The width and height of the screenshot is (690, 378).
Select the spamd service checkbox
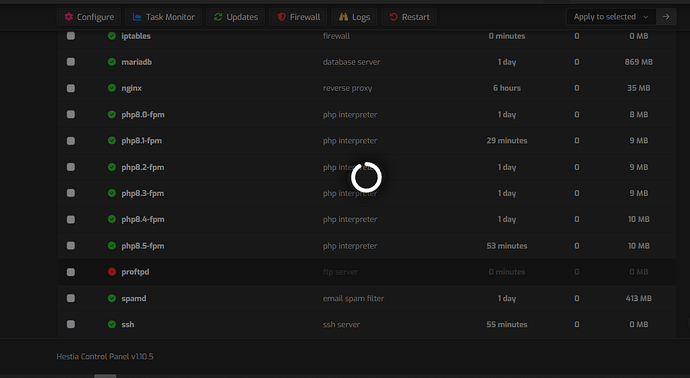pyautogui.click(x=70, y=298)
